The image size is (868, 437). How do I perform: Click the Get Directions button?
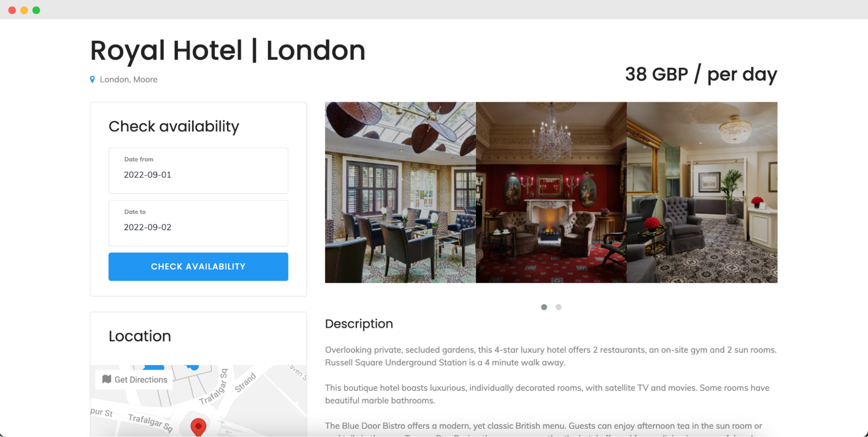click(134, 380)
